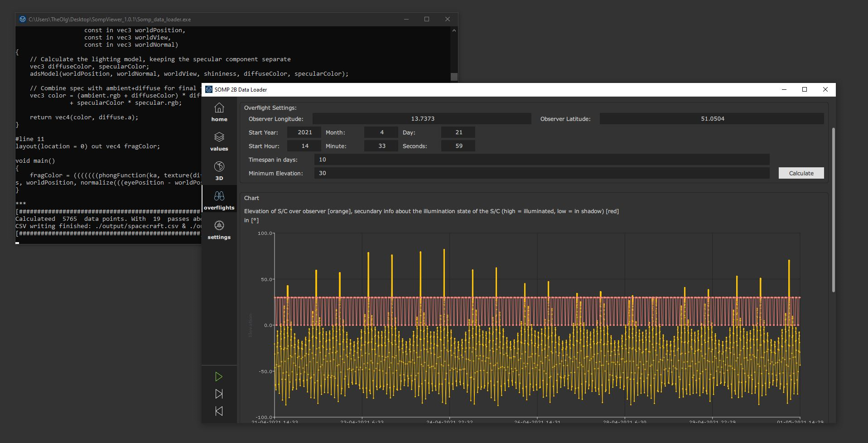Set the Minimum Elevation field

(x=541, y=173)
